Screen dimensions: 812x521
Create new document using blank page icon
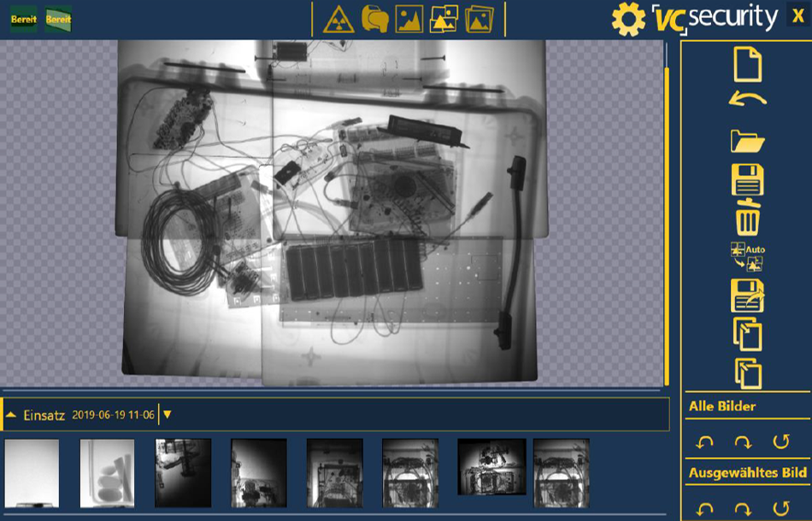747,65
